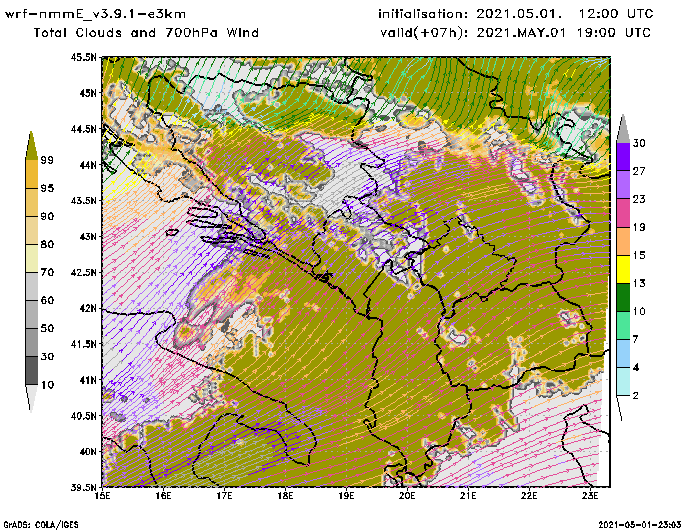Click the title 'Total Clouds and 700hPa Wind'
The image size is (700, 530).
point(146,33)
